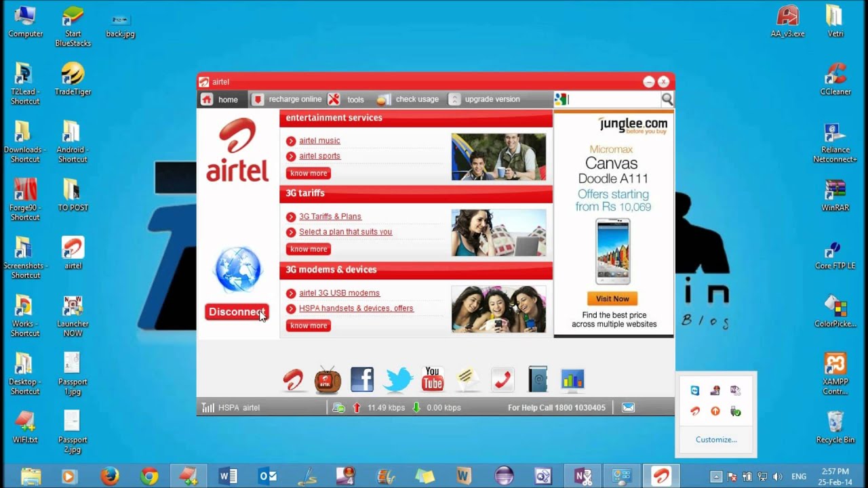Click the entertainment services photo thumbnail
This screenshot has height=488, width=868.
click(498, 157)
